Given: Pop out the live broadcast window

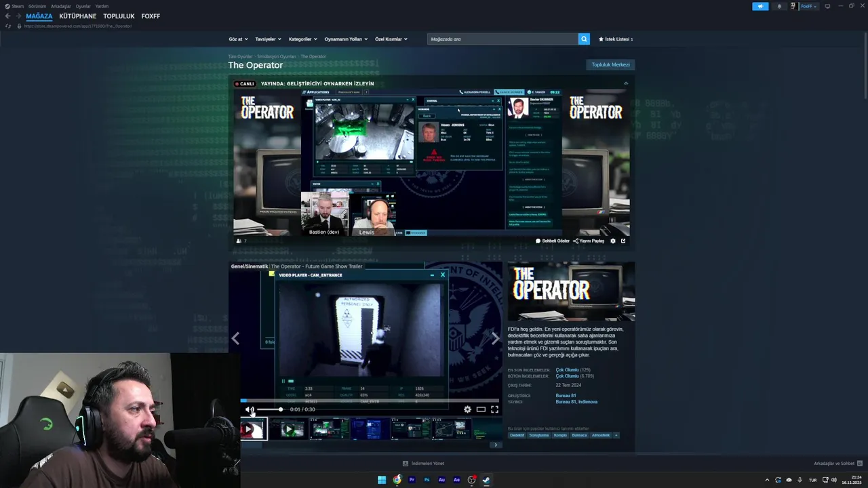Looking at the screenshot, I should [623, 241].
